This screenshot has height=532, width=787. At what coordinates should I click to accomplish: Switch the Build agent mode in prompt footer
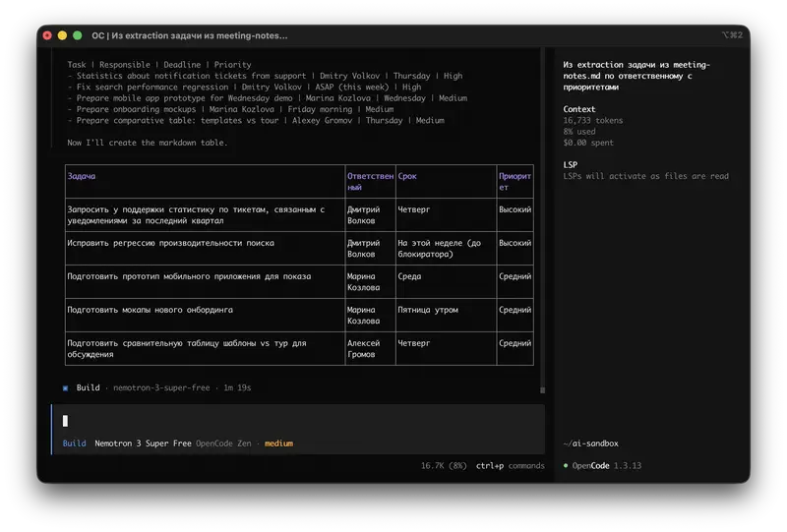click(74, 443)
